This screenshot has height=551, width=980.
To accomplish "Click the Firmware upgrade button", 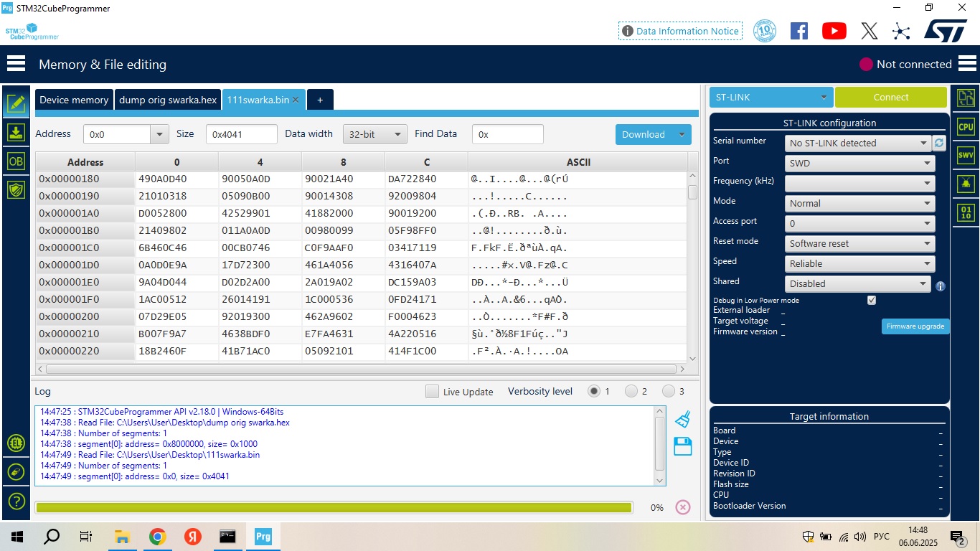I will click(x=915, y=326).
